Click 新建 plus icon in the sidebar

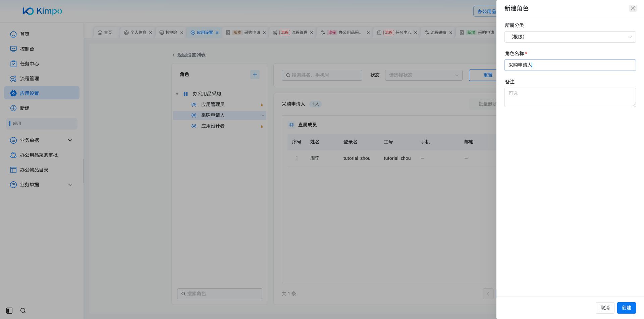13,108
